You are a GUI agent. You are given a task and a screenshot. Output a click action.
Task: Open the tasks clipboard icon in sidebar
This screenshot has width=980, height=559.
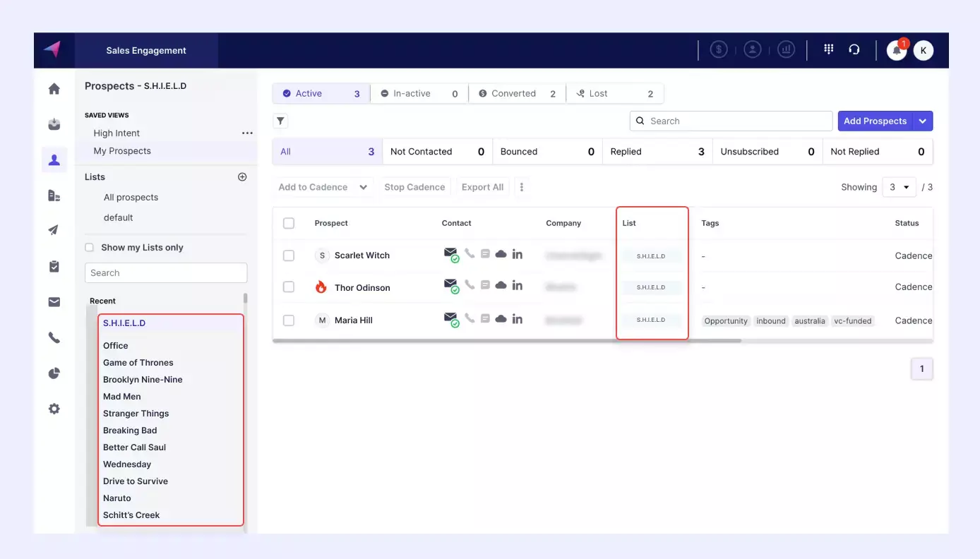point(54,266)
